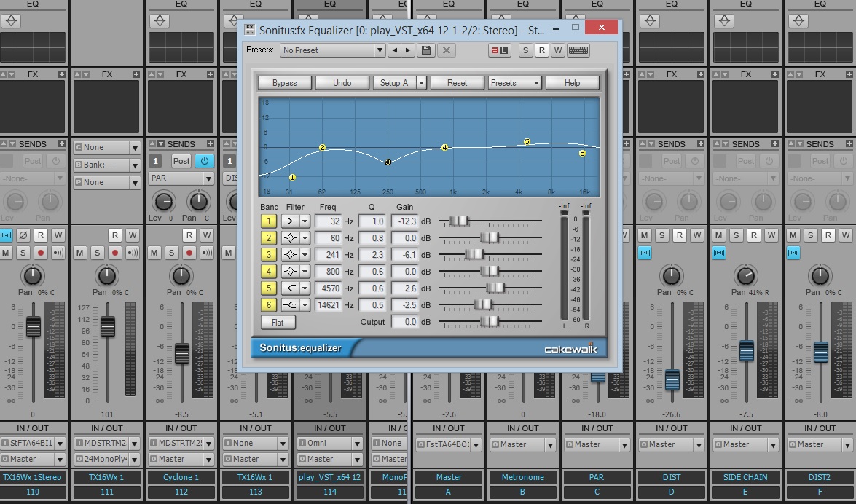Open the Bank dropdown on track 111
The width and height of the screenshot is (856, 504).
(x=107, y=165)
